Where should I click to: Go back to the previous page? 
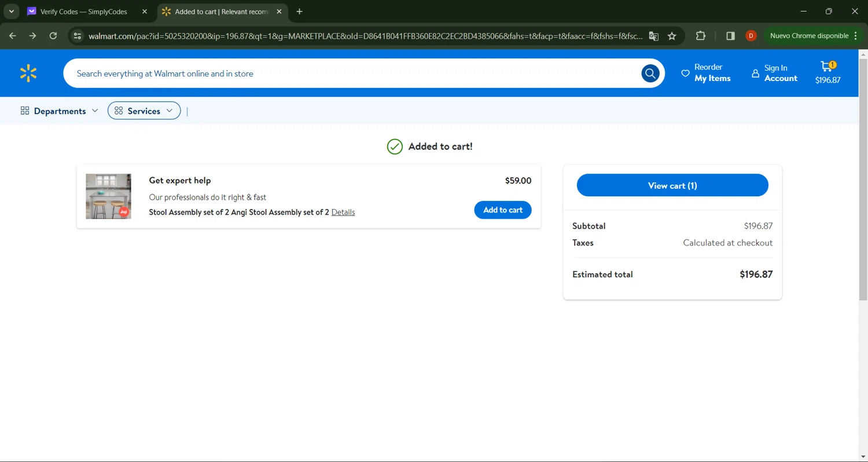[13, 36]
